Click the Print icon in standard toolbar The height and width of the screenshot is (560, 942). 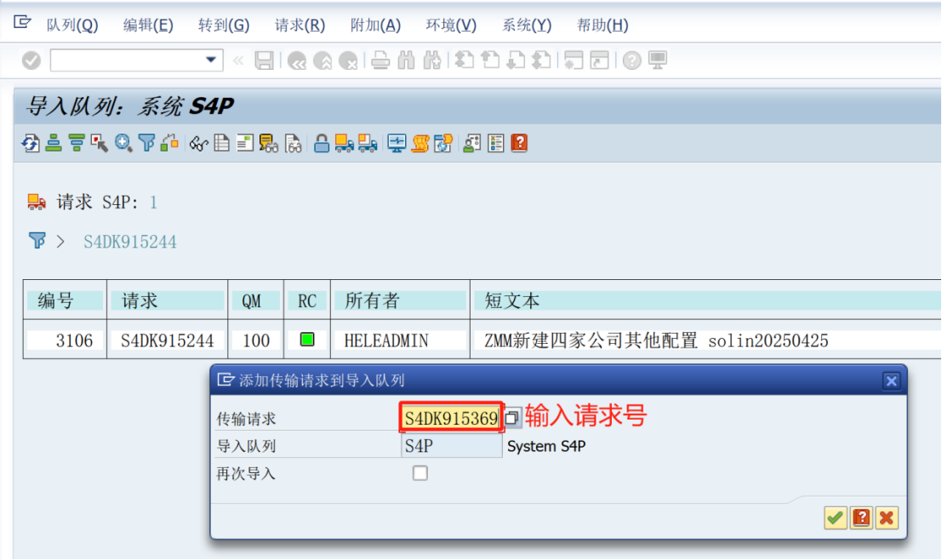click(380, 60)
